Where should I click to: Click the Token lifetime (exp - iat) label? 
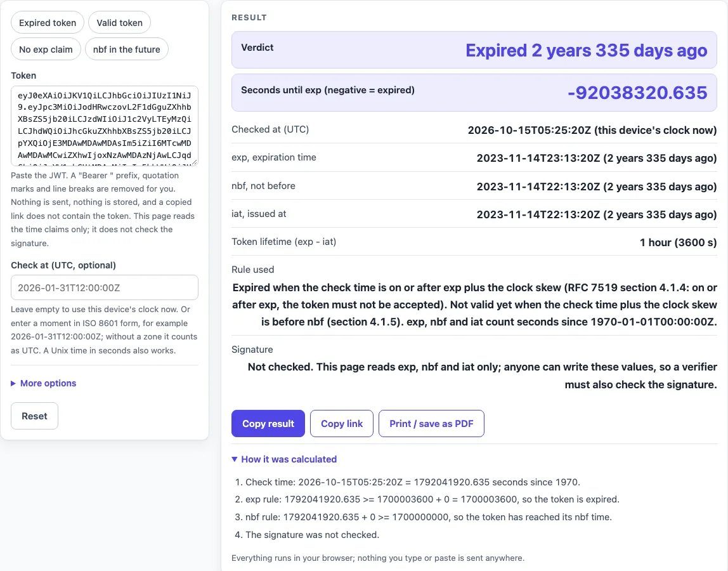click(x=283, y=242)
